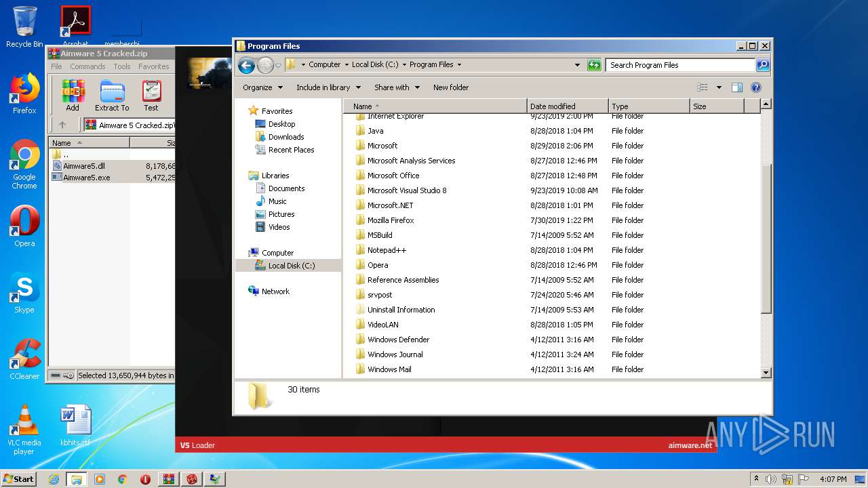
Task: Expand the breadcrumb arrow after Local Disk (C:)
Action: tap(404, 65)
